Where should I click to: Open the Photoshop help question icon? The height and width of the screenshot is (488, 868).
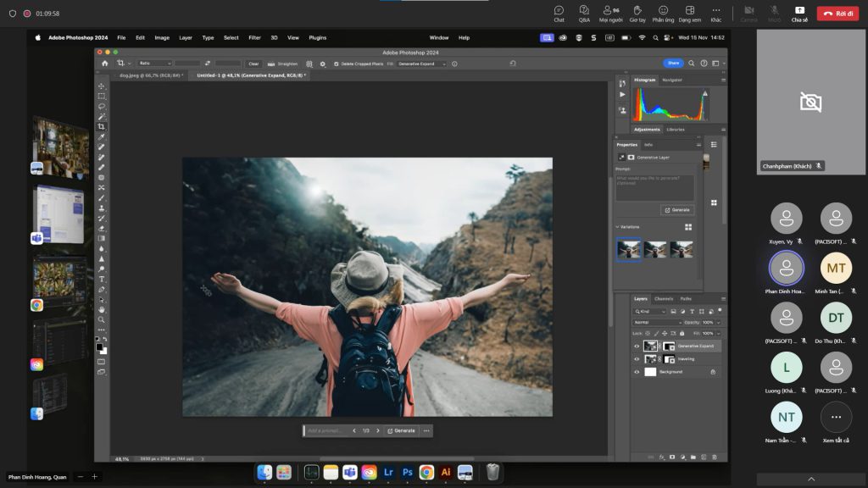704,64
